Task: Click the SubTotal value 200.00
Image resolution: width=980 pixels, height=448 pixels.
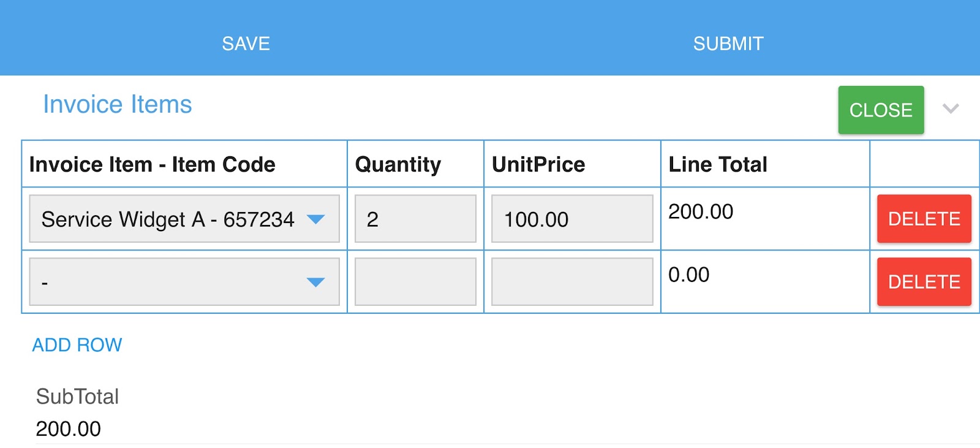Action: 69,429
